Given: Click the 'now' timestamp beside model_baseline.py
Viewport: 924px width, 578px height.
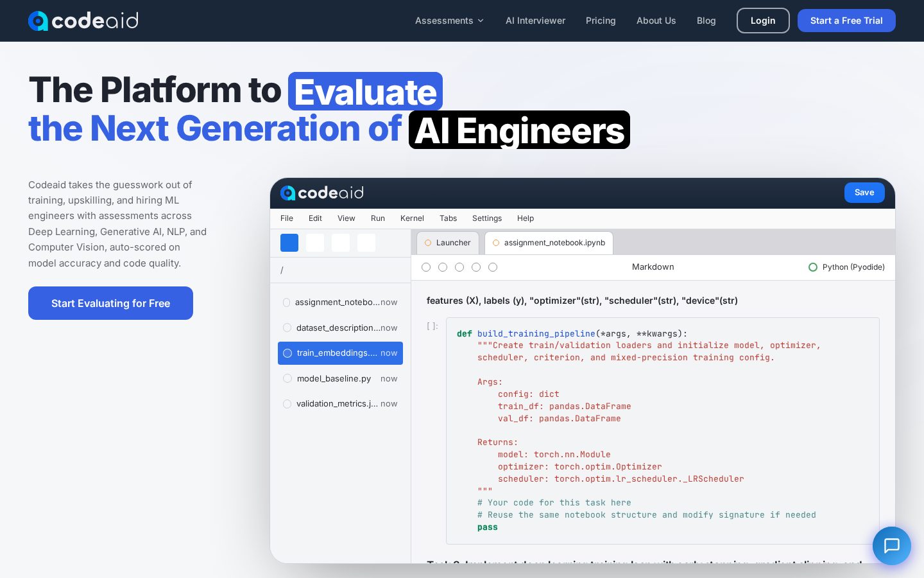Looking at the screenshot, I should click(x=389, y=379).
